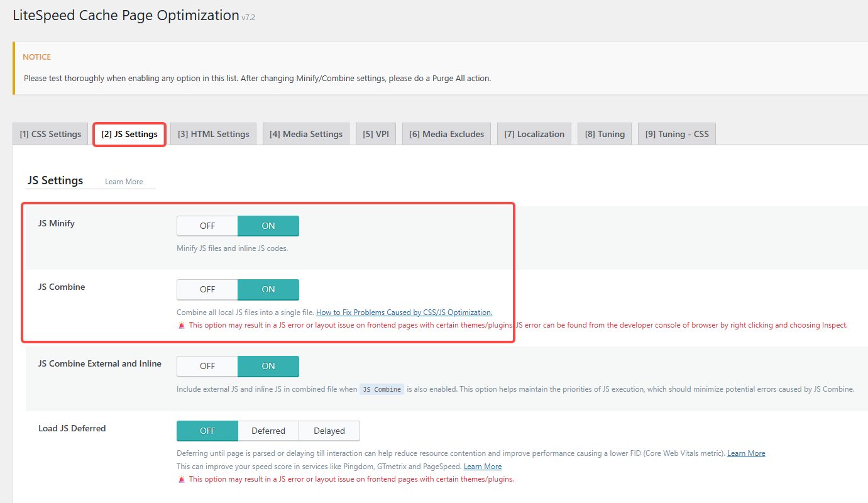Turn off JS Combine External and Inline
This screenshot has width=868, height=503.
(x=207, y=366)
